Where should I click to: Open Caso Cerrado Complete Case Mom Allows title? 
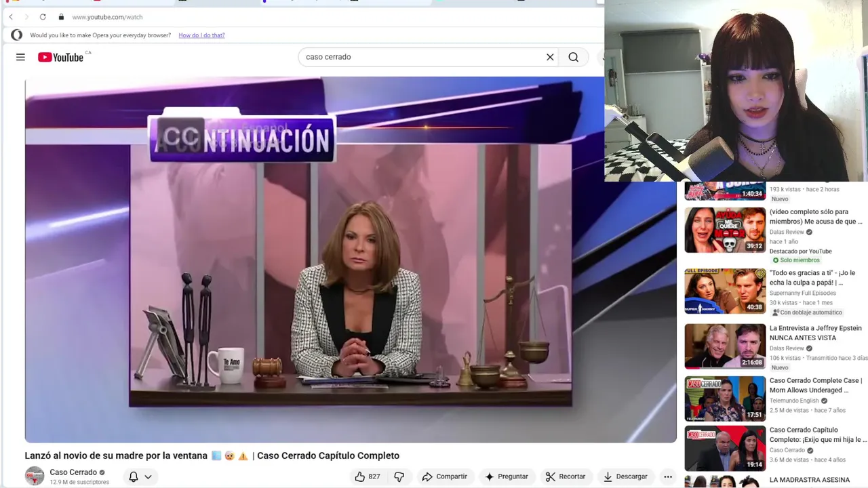816,385
